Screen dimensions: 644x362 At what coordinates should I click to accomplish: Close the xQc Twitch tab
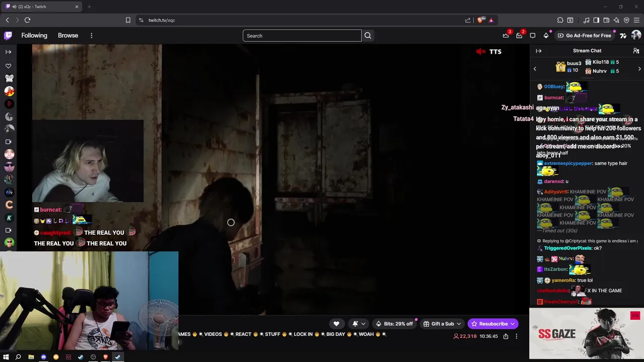click(77, 7)
